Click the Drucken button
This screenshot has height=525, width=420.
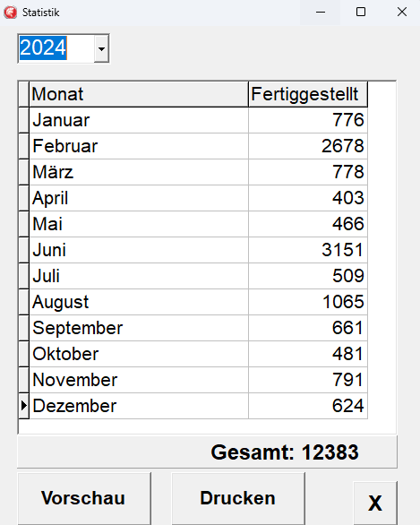click(238, 498)
